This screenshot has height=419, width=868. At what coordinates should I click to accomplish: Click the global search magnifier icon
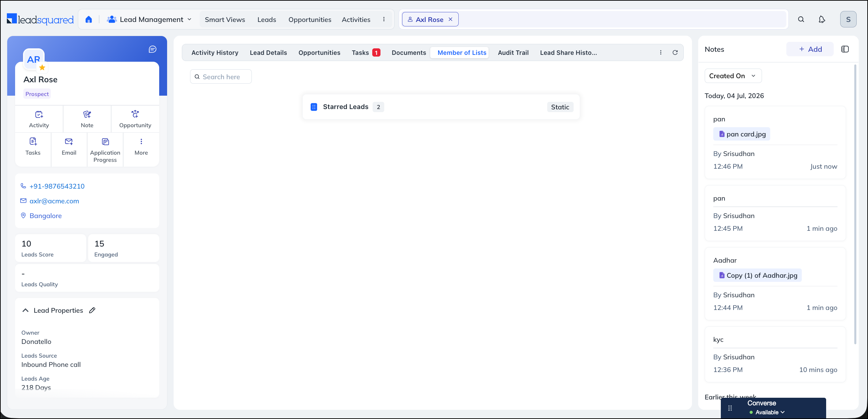(801, 20)
